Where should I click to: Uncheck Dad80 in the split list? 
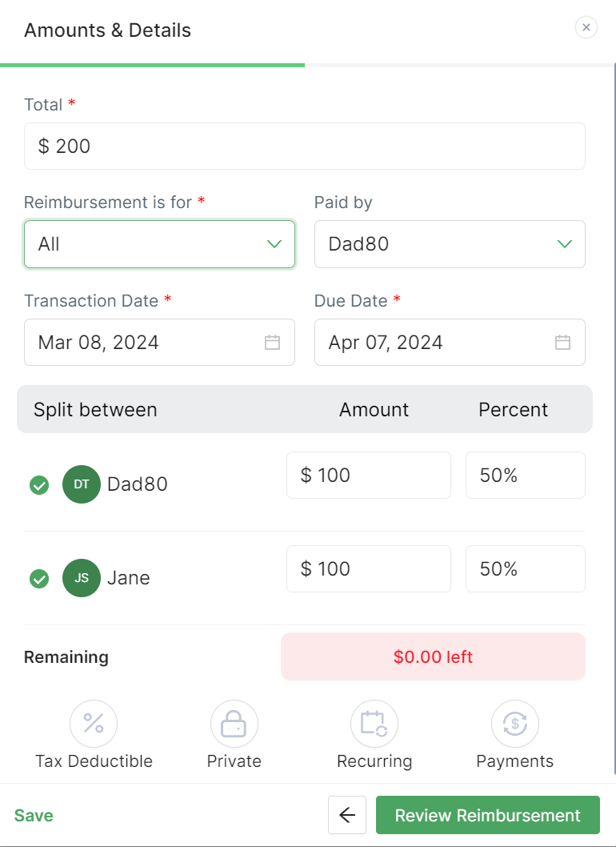tap(39, 484)
